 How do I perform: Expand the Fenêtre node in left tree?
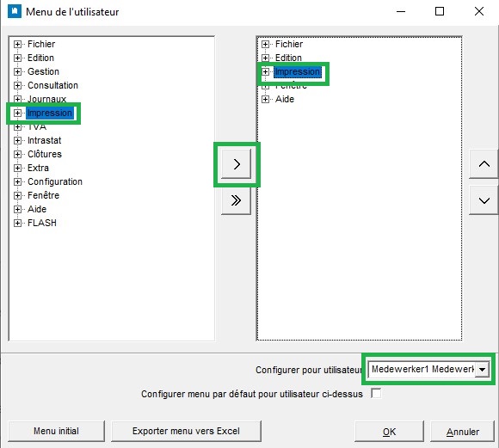coord(17,195)
